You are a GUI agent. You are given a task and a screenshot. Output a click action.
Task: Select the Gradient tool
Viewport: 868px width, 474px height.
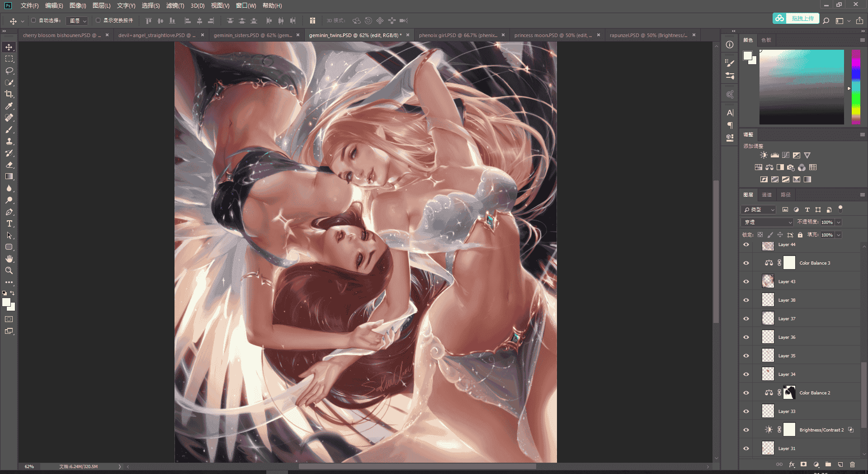[x=9, y=176]
